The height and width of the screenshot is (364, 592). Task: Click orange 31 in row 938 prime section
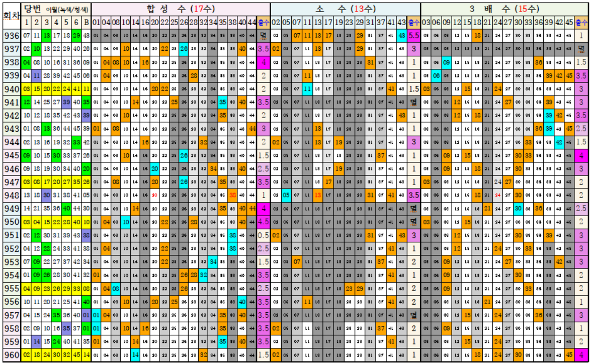(370, 62)
